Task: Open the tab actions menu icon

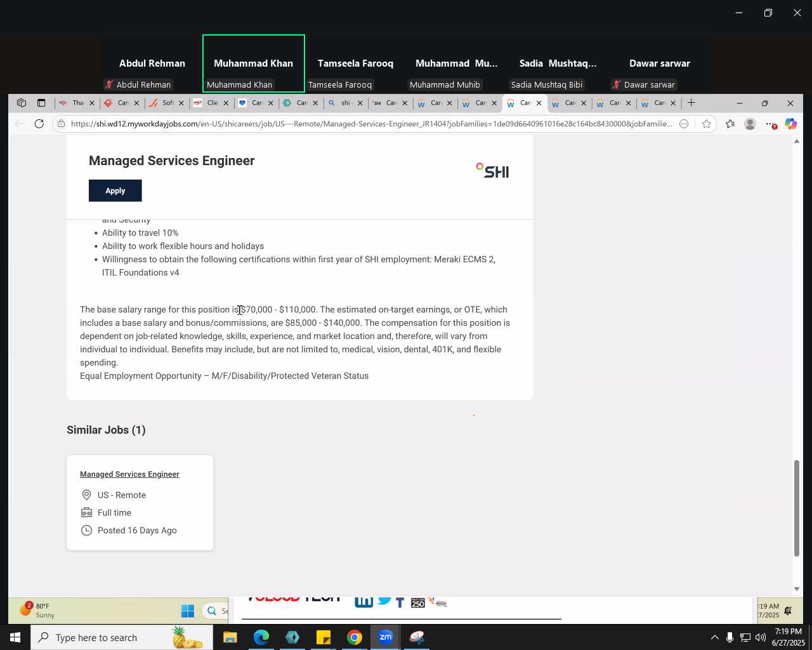Action: click(41, 103)
